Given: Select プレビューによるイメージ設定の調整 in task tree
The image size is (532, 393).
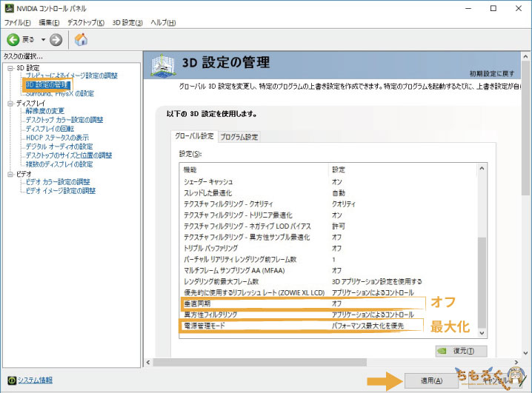Looking at the screenshot, I should [x=72, y=75].
